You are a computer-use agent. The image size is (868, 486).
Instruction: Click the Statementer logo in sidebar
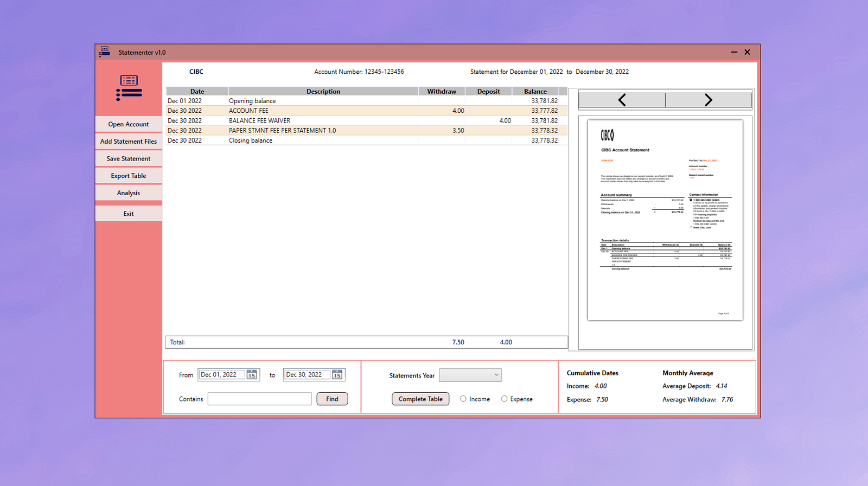(129, 88)
